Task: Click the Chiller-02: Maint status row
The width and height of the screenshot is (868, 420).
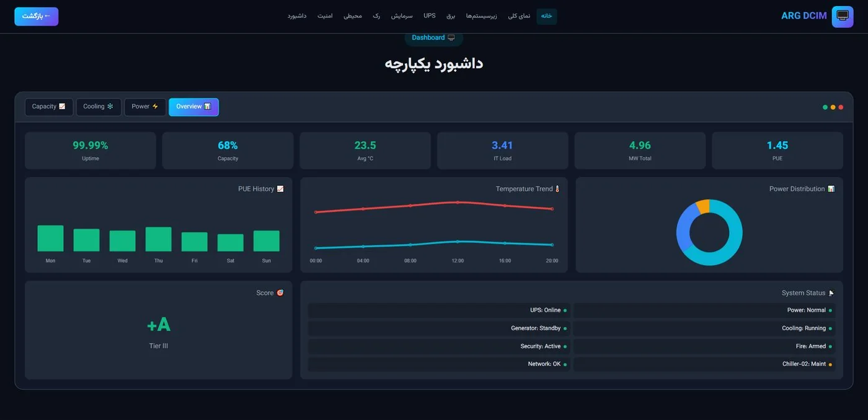Action: point(704,364)
